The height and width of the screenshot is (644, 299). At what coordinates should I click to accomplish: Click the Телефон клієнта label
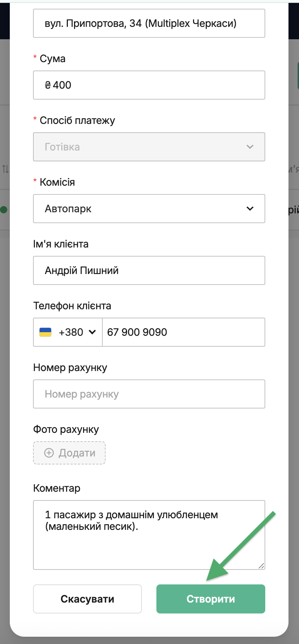pyautogui.click(x=72, y=306)
